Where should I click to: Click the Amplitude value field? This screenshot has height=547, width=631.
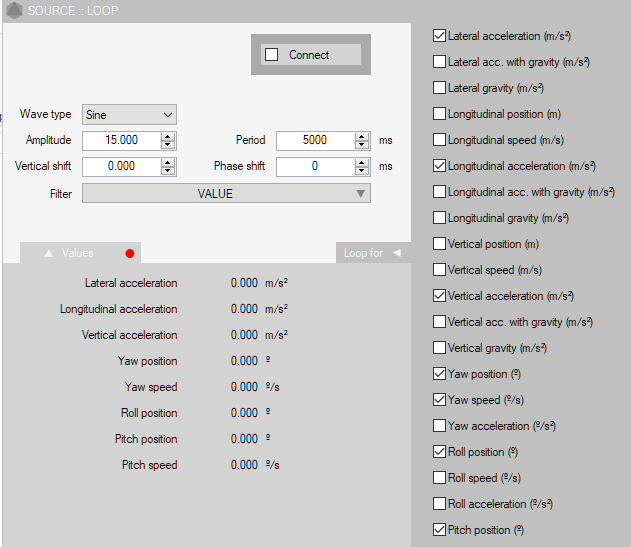pos(120,141)
